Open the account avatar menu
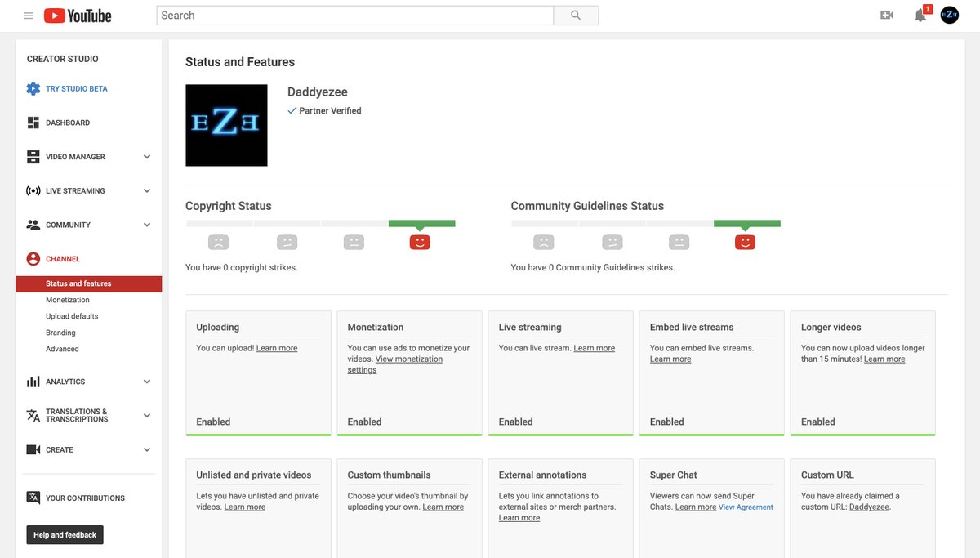 [x=950, y=16]
